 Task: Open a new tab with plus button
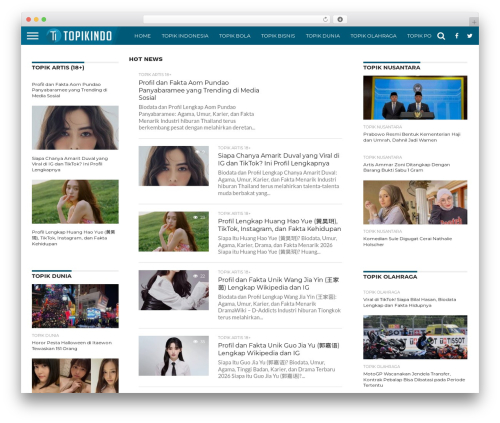[x=474, y=22]
